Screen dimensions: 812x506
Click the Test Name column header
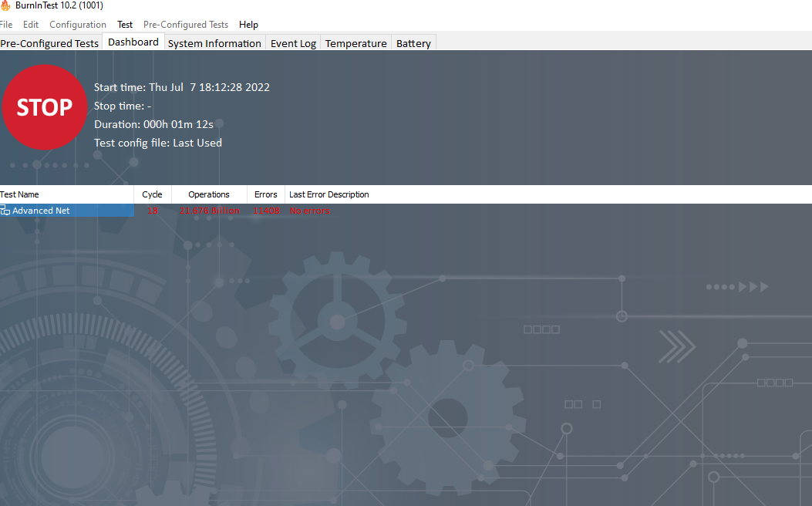pos(67,194)
